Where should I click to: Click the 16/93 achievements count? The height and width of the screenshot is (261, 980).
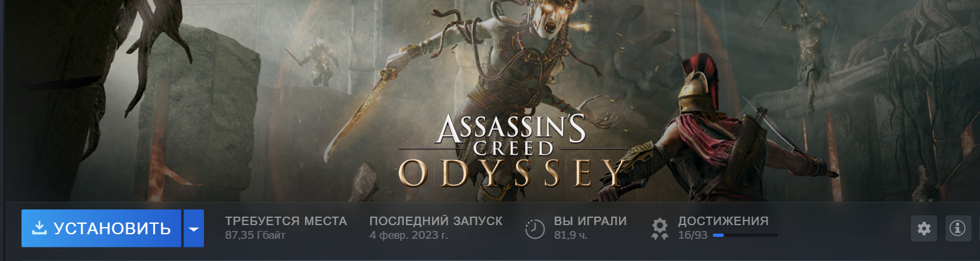tap(693, 235)
